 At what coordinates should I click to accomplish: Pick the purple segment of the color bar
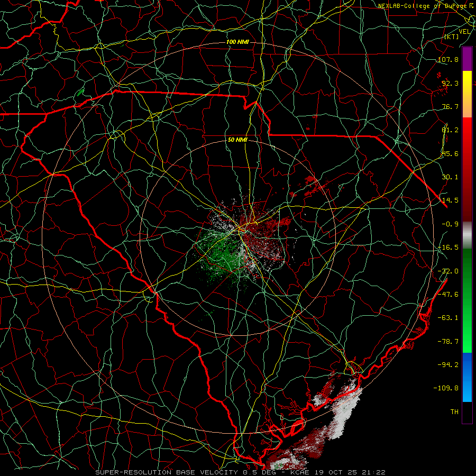click(x=467, y=59)
